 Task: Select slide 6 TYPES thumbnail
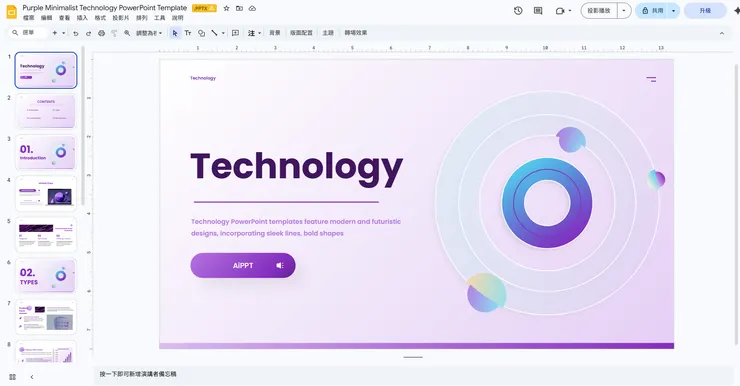[46, 276]
